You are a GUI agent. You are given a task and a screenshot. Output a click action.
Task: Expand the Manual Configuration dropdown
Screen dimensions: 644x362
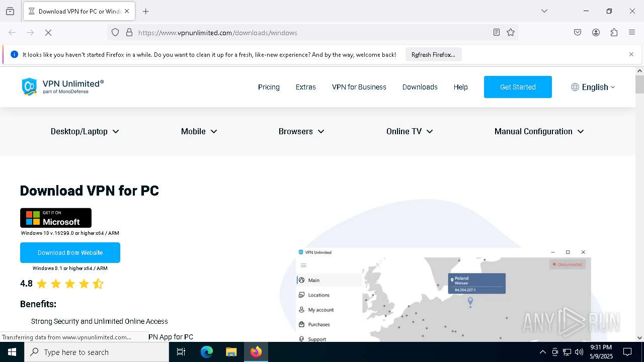(539, 131)
